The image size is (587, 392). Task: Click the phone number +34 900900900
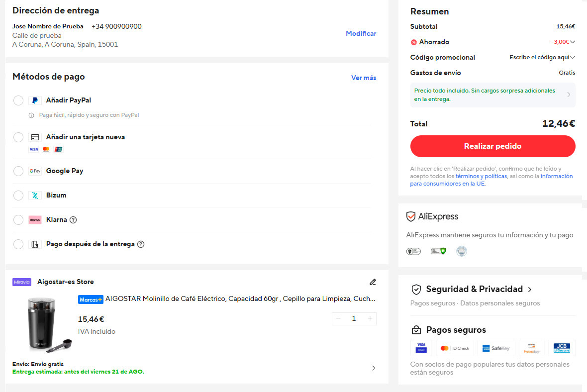tap(116, 26)
